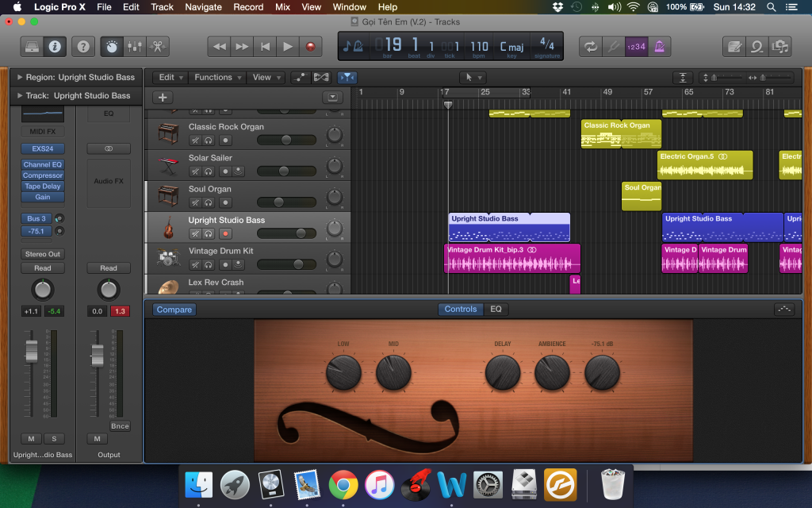The width and height of the screenshot is (812, 508).
Task: Open the Editors scissors button
Action: click(x=158, y=47)
